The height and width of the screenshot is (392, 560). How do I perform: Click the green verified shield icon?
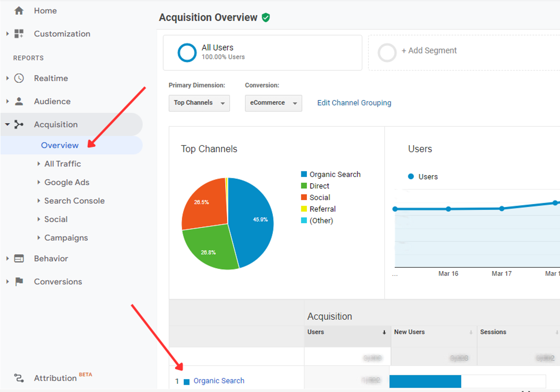tap(266, 18)
